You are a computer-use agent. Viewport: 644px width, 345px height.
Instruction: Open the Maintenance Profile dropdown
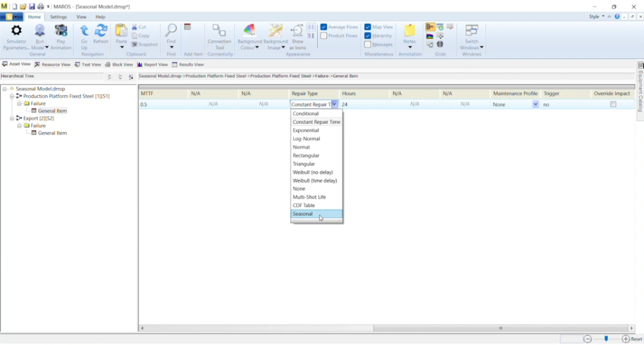pos(535,104)
